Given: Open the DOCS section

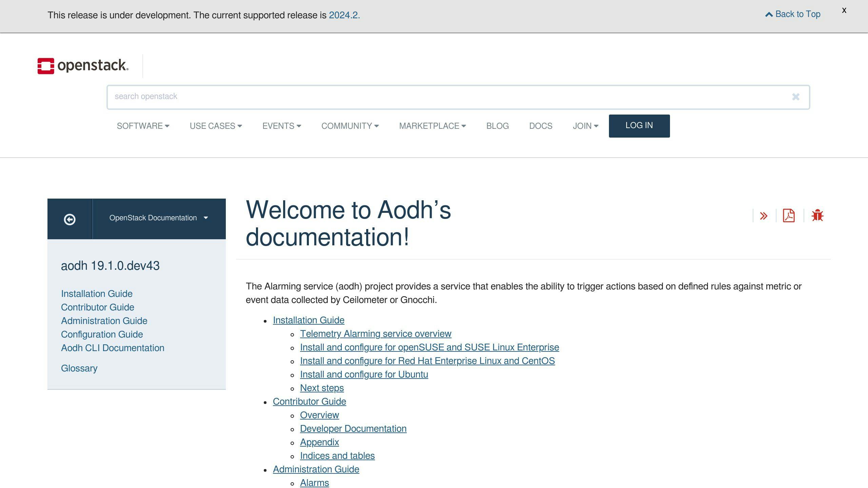Looking at the screenshot, I should tap(540, 126).
